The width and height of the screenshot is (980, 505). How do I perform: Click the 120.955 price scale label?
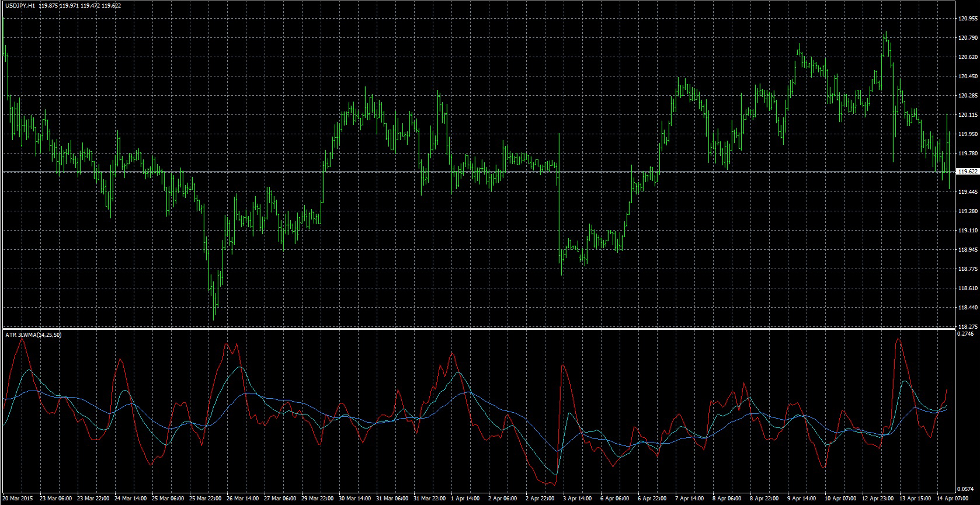tap(968, 18)
